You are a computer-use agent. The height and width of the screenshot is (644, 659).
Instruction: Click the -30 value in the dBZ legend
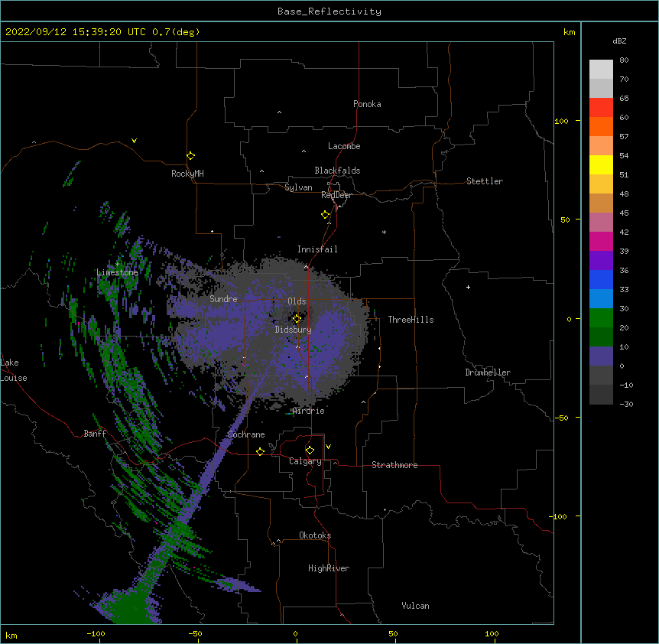tap(626, 404)
